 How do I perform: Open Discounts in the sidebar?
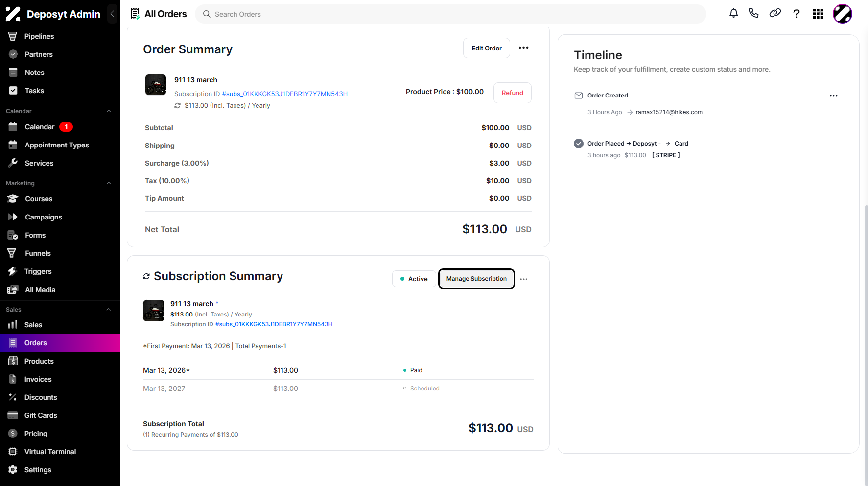click(x=60, y=397)
